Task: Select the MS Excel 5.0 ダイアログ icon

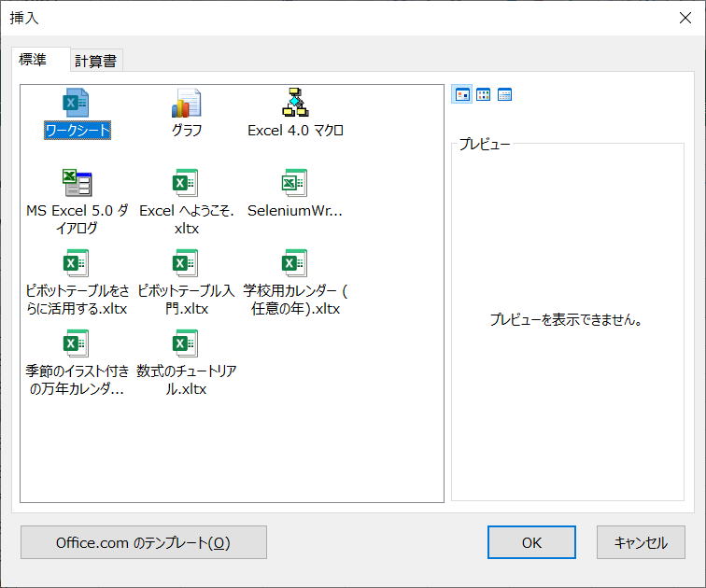Action: pos(77,183)
